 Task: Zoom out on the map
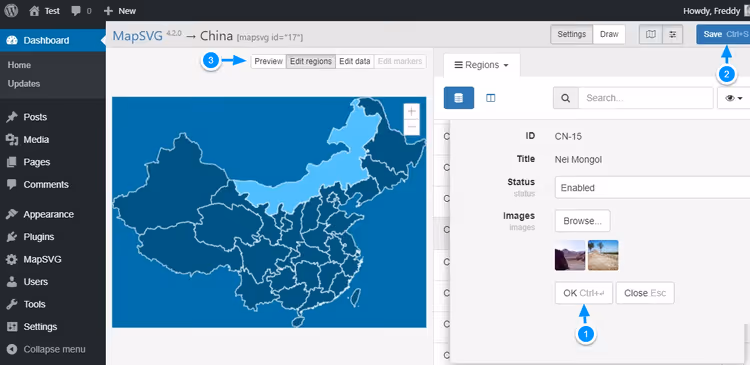411,127
